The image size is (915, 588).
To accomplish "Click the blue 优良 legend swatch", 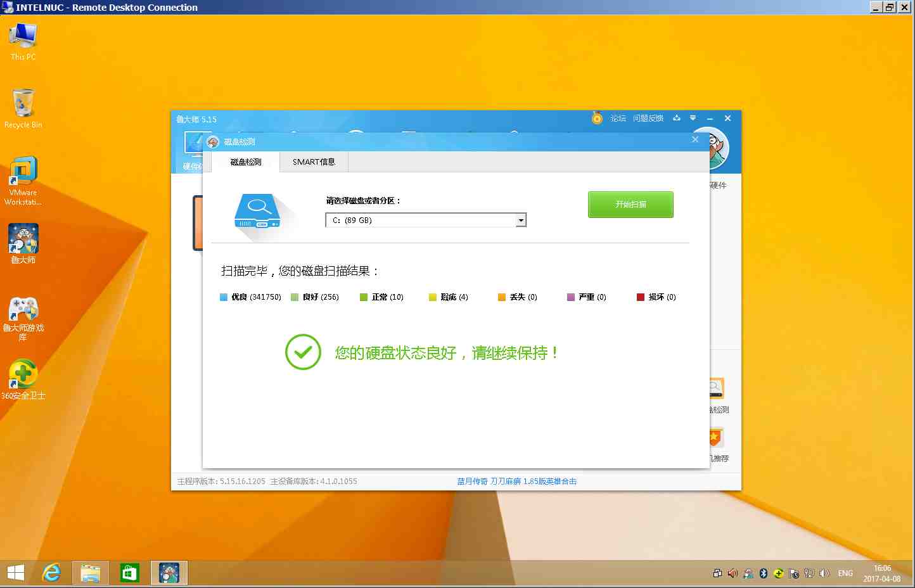I will [223, 297].
